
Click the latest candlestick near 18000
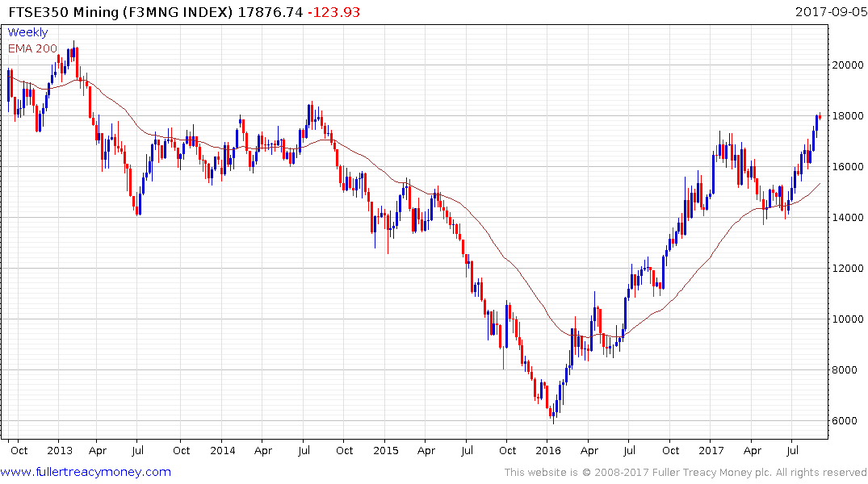coord(820,115)
